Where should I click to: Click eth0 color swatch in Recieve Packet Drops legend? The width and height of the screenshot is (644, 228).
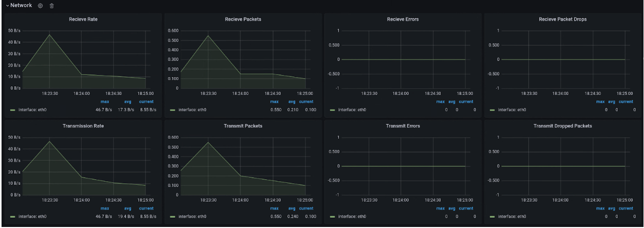(x=493, y=109)
